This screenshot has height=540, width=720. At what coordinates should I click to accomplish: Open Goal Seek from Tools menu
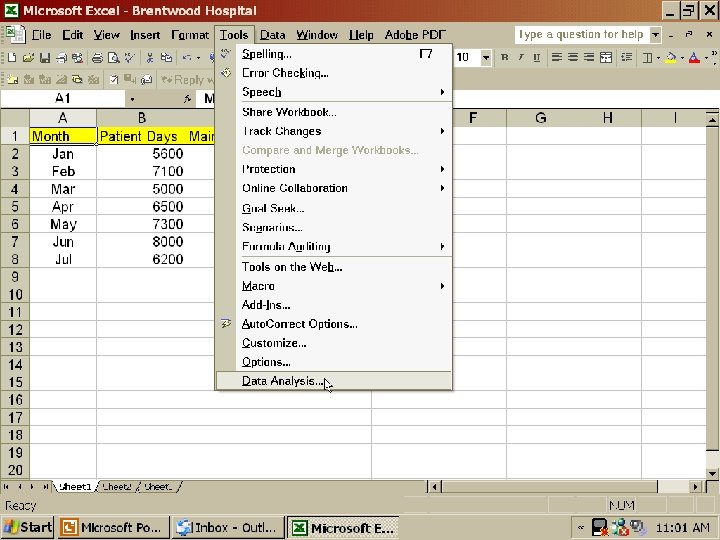[x=334, y=208]
